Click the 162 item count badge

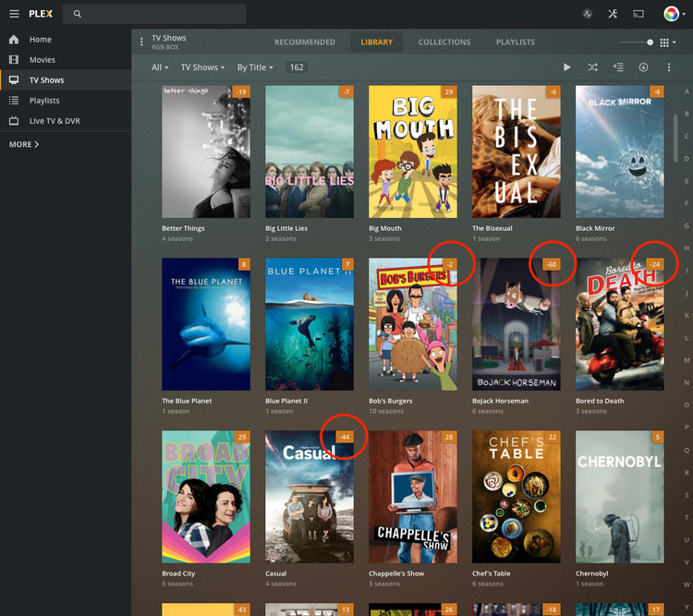(x=297, y=67)
